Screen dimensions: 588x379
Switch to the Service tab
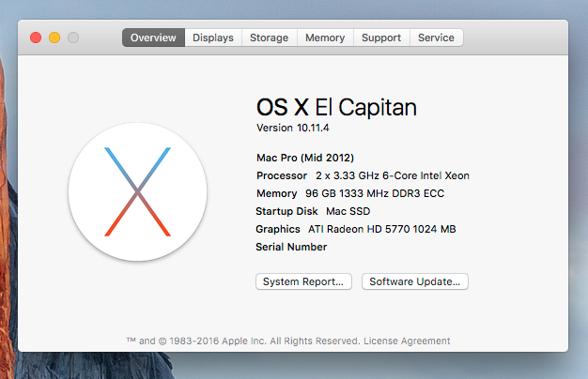point(436,38)
